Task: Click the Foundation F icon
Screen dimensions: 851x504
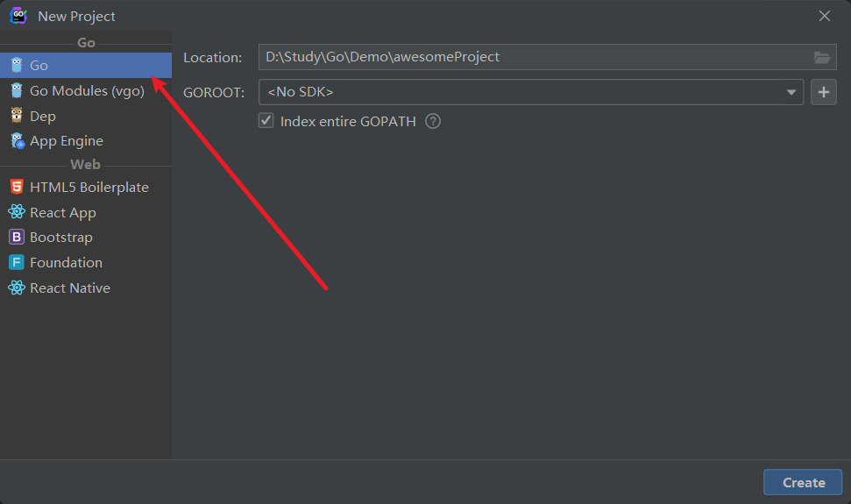Action: click(x=17, y=263)
